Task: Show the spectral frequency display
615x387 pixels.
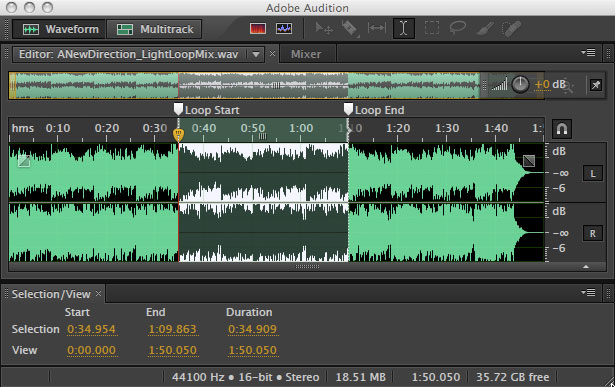Action: (258, 29)
